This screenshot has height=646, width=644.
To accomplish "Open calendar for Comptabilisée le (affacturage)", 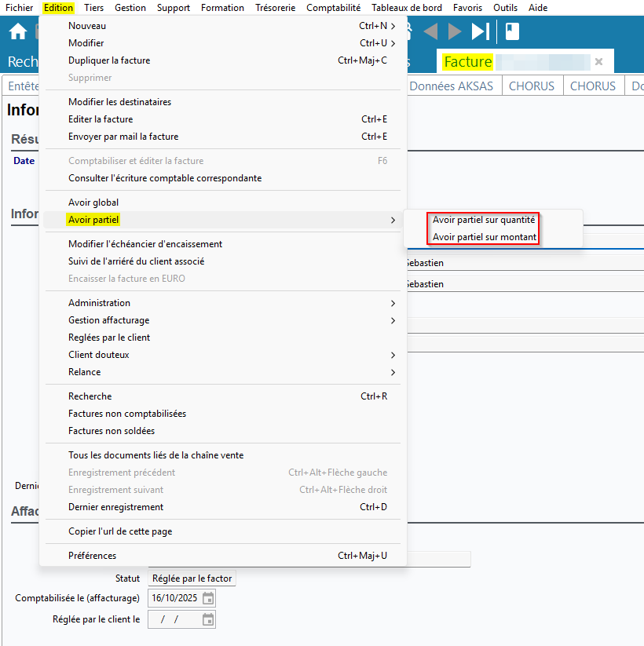I will click(208, 598).
